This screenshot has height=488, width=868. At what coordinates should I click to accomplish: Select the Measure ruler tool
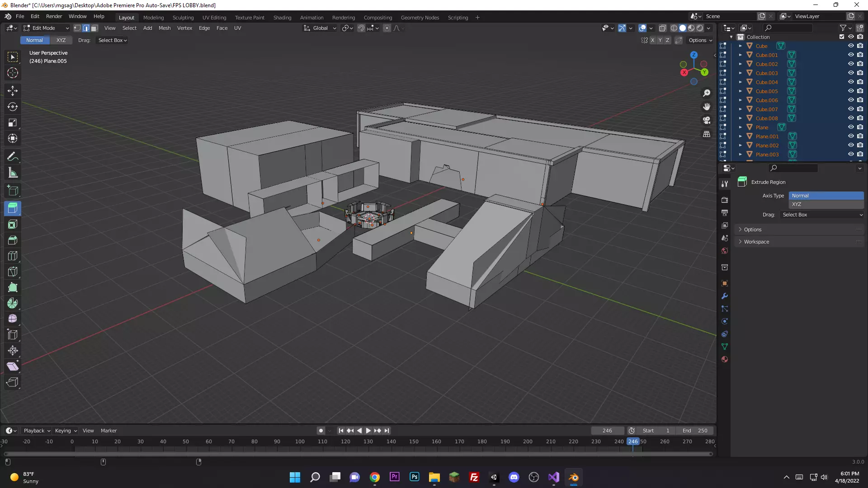tap(13, 173)
